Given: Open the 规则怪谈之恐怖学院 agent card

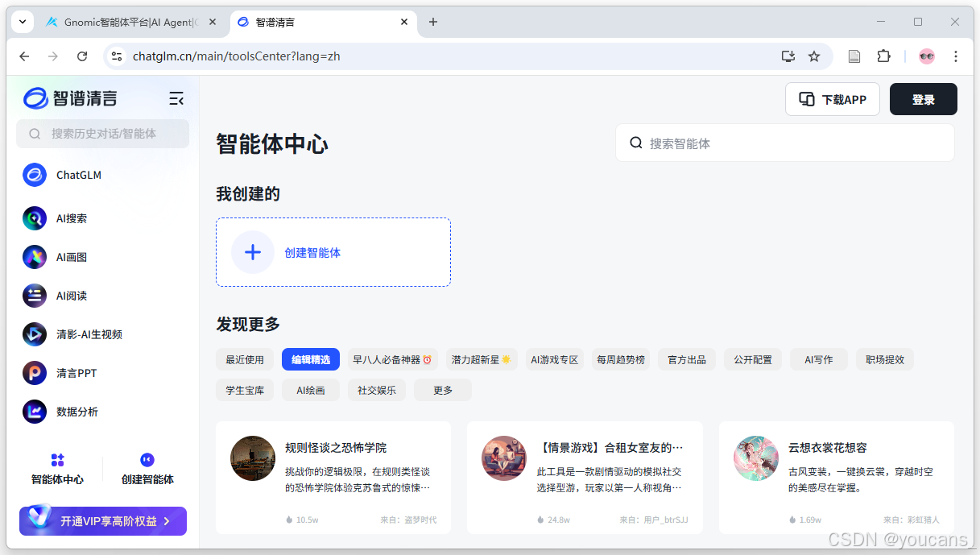Looking at the screenshot, I should [x=333, y=477].
